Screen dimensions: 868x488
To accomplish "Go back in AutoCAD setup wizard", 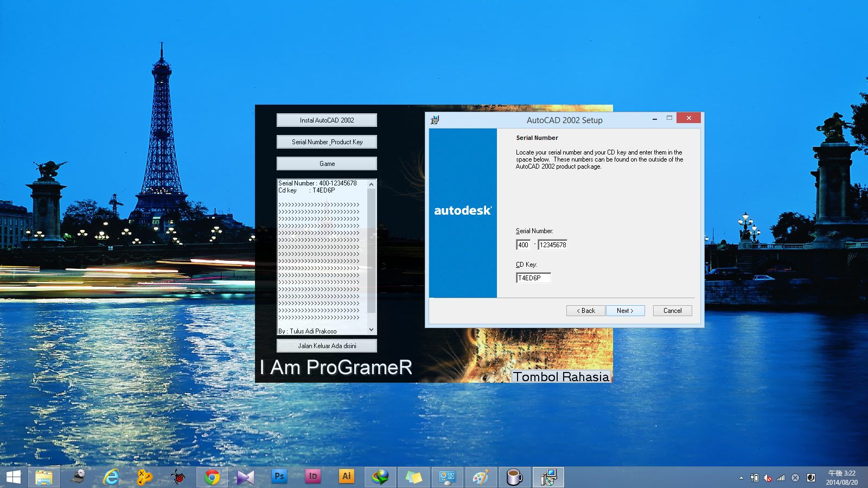I will [x=586, y=311].
